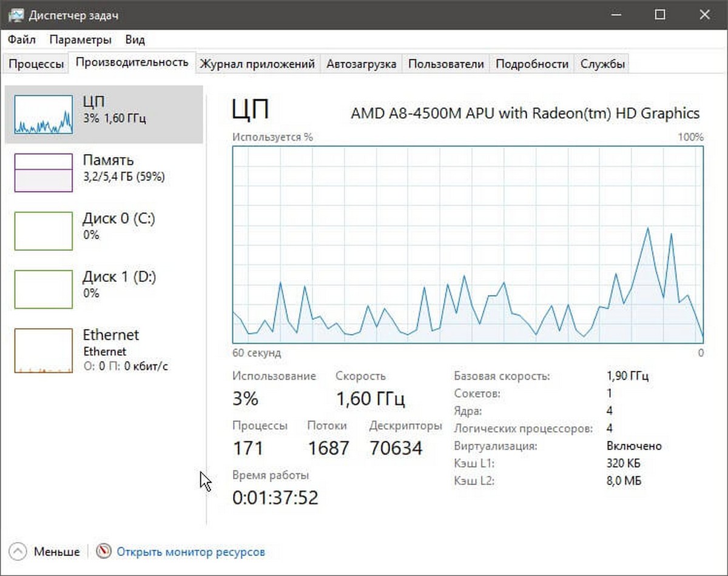Switch to the Пользователи tab
The image size is (728, 576).
(x=446, y=64)
